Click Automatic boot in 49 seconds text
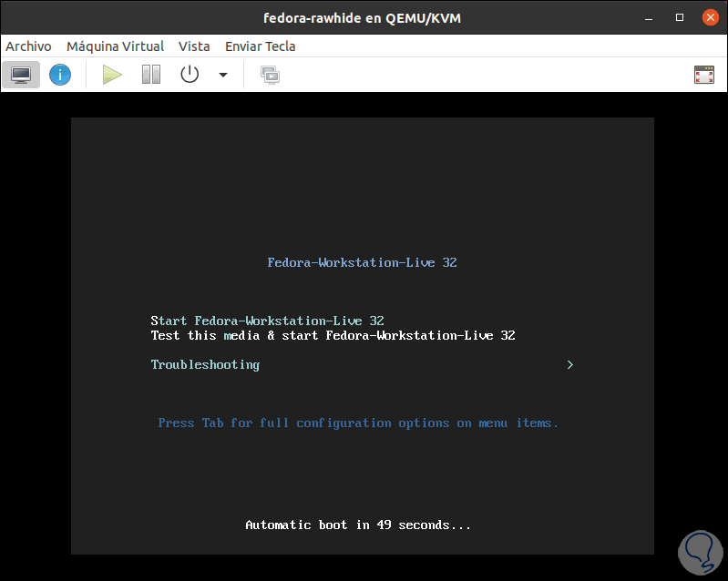 [x=358, y=525]
